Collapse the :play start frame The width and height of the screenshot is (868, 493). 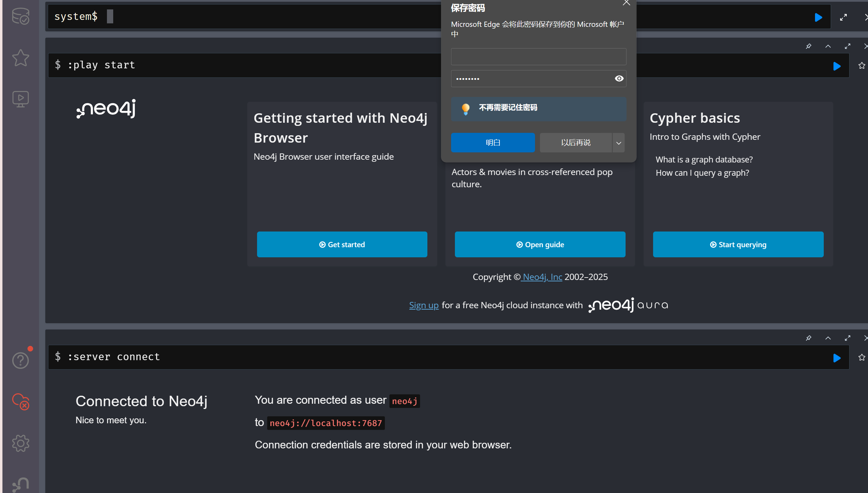828,46
